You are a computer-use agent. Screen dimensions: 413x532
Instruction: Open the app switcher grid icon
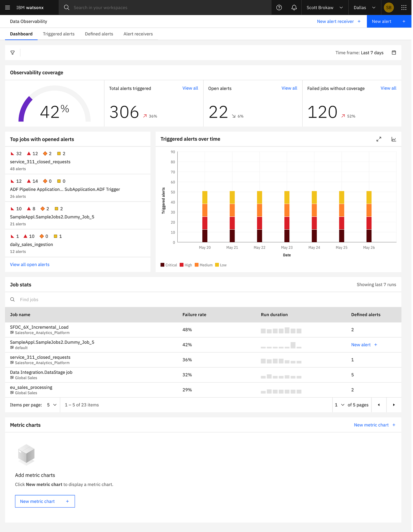pyautogui.click(x=404, y=8)
